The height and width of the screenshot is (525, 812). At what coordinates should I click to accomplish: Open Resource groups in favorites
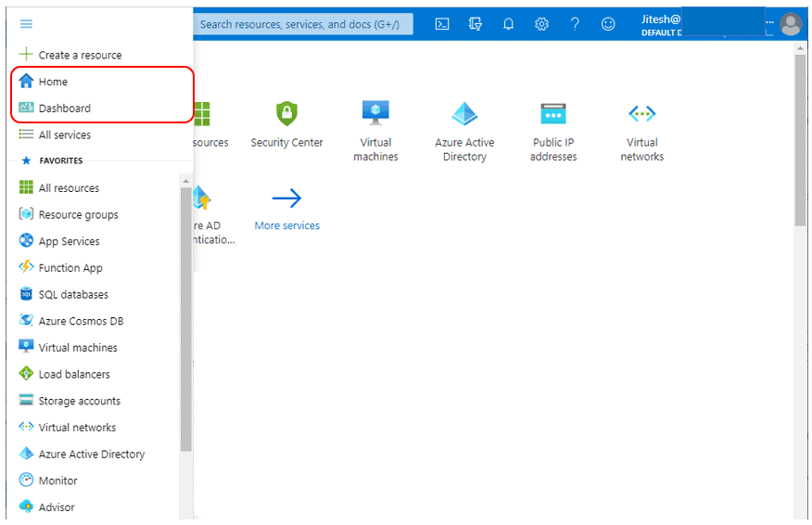pos(78,214)
